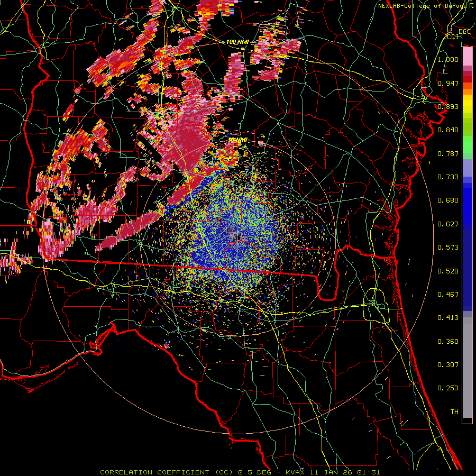Select the 0.627 legend value
The height and width of the screenshot is (476, 476).
coord(448,224)
